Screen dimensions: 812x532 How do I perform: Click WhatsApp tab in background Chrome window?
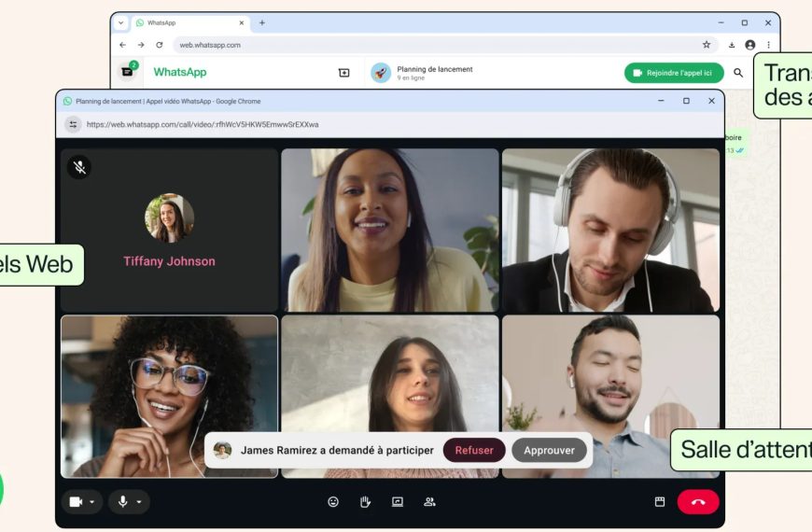click(189, 22)
